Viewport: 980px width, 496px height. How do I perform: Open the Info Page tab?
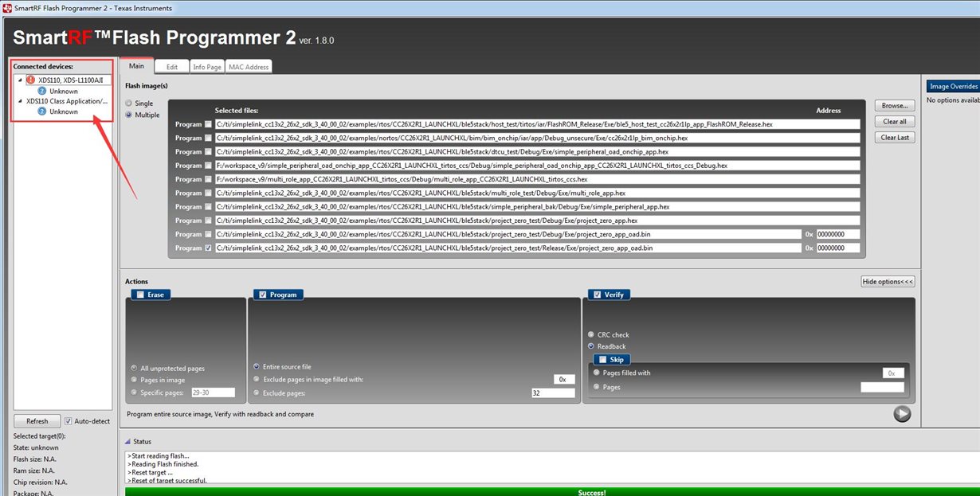coord(207,67)
